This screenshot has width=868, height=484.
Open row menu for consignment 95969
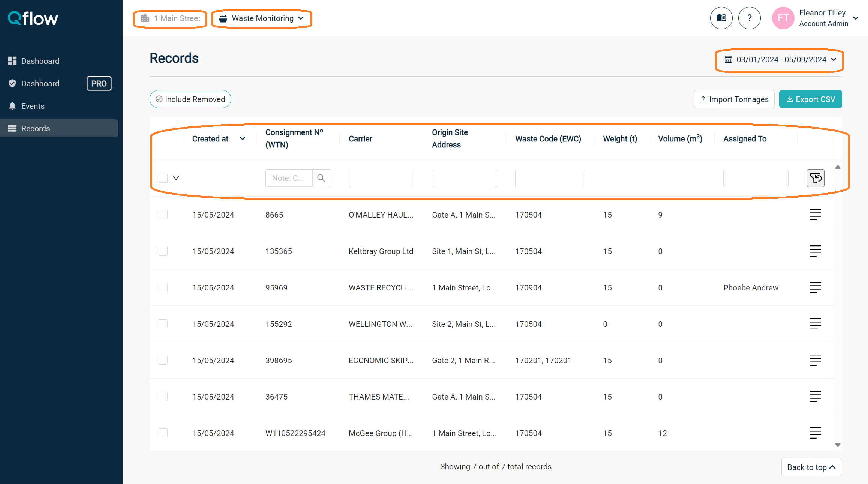[x=816, y=287]
